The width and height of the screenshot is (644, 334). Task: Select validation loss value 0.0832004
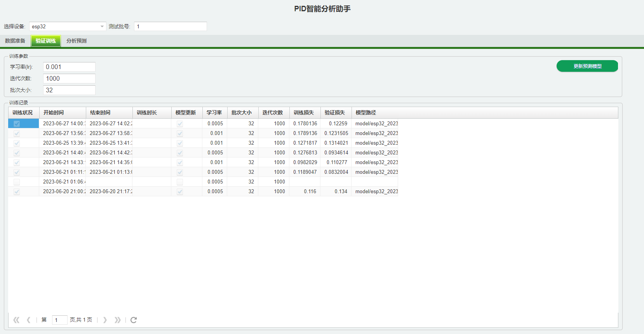(x=336, y=172)
